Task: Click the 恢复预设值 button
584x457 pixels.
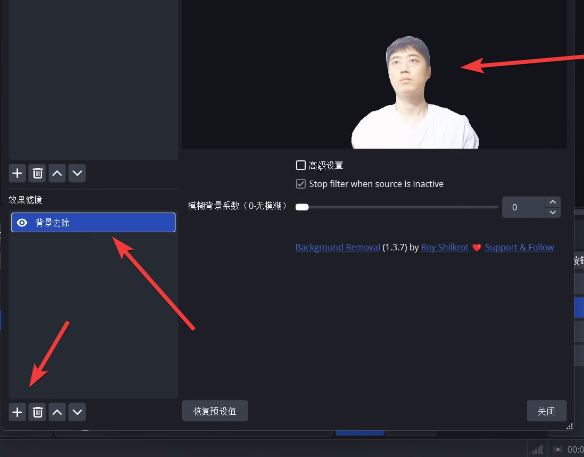Action: point(215,411)
